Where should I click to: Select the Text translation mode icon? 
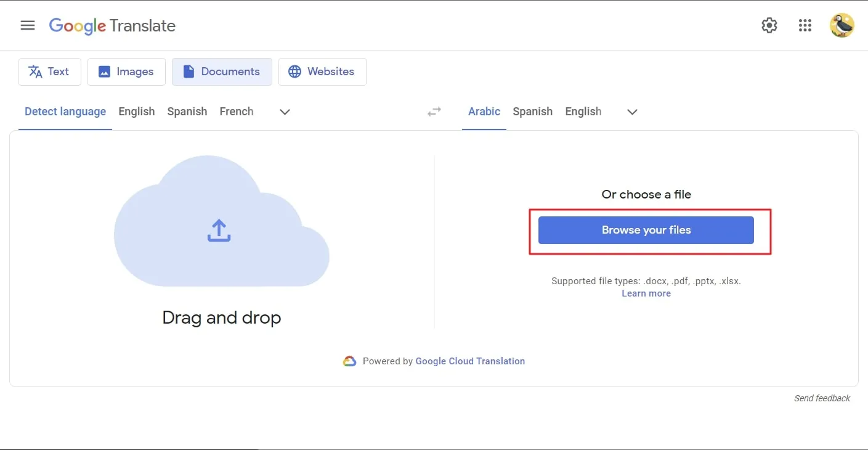(x=35, y=72)
